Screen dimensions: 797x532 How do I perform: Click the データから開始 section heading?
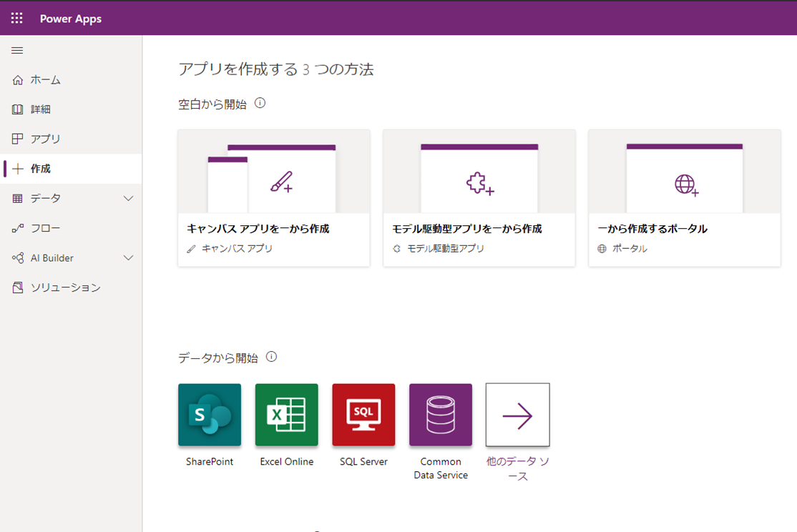218,358
